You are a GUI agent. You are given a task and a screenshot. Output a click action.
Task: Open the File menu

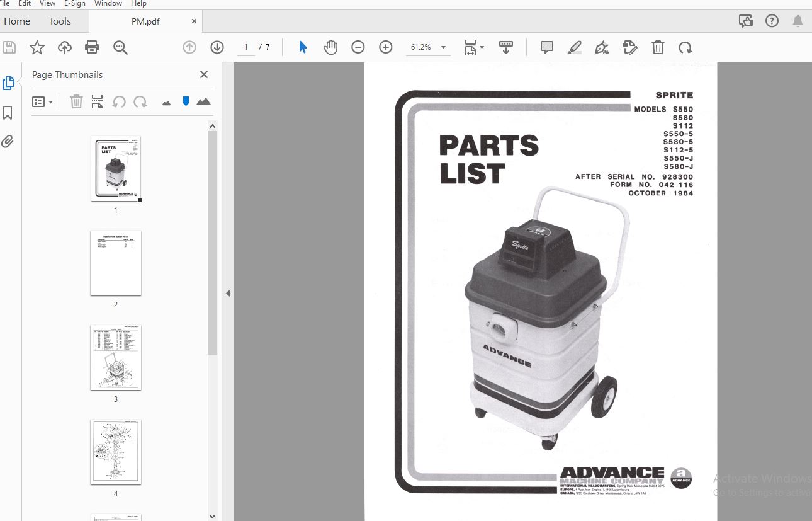[3, 3]
